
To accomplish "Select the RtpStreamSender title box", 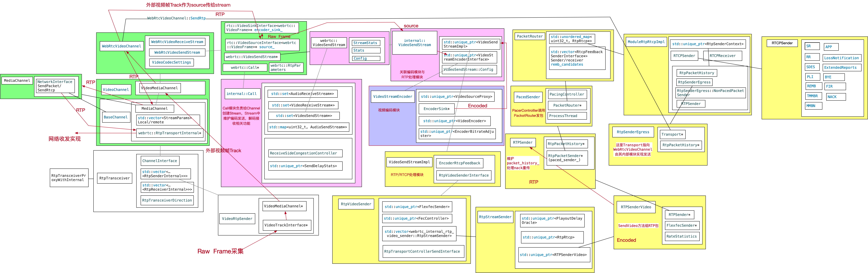I will click(x=495, y=217).
